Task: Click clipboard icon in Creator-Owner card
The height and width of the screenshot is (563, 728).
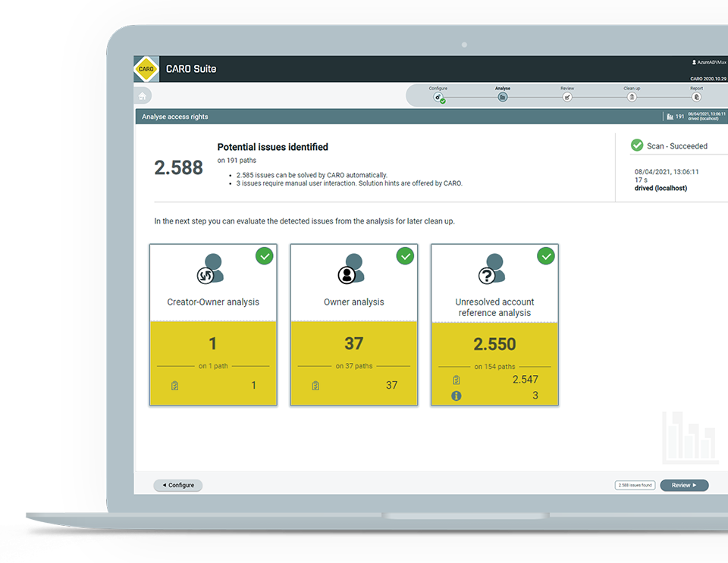Action: point(174,386)
